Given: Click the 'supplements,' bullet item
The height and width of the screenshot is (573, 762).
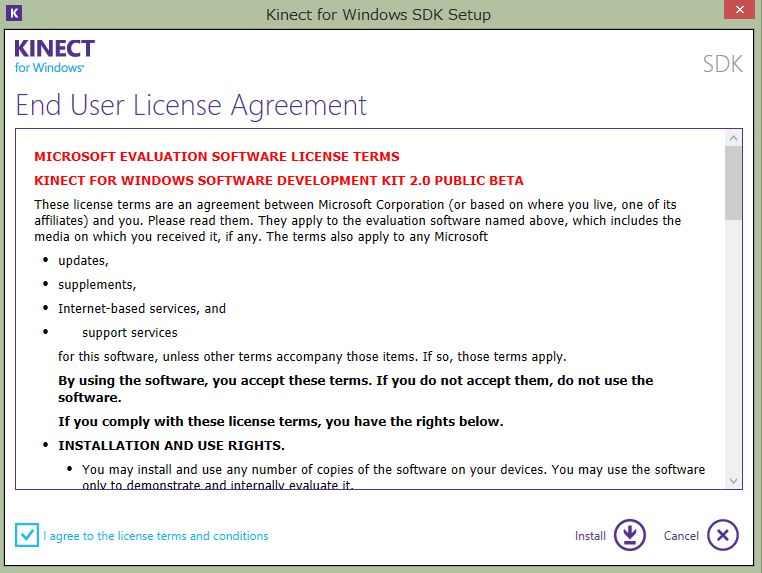Looking at the screenshot, I should tap(97, 284).
